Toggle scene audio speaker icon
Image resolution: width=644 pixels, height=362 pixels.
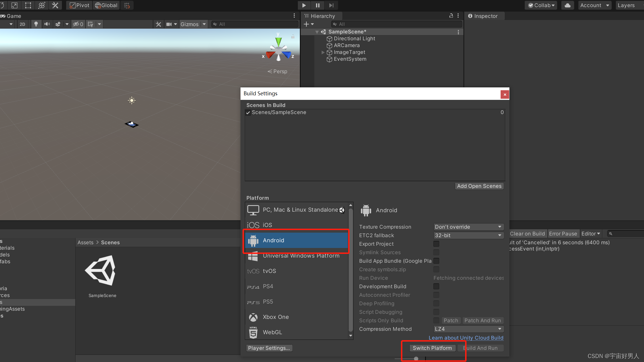[47, 24]
